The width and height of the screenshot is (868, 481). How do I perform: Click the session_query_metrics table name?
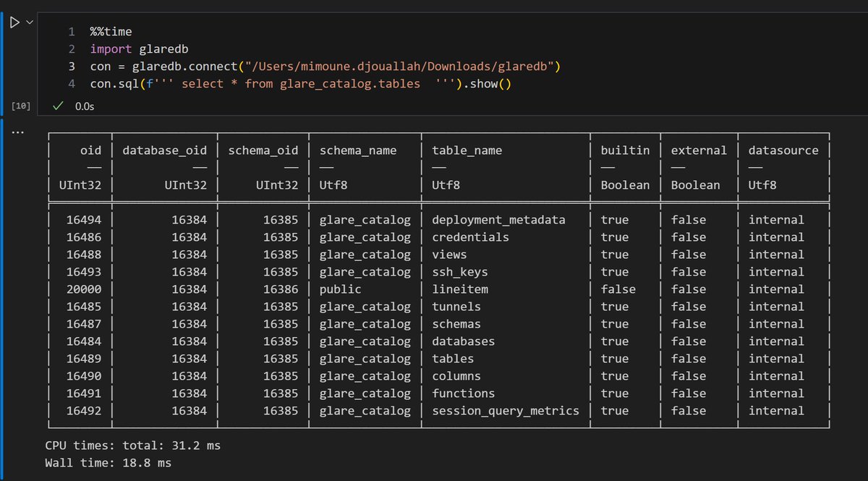[506, 411]
